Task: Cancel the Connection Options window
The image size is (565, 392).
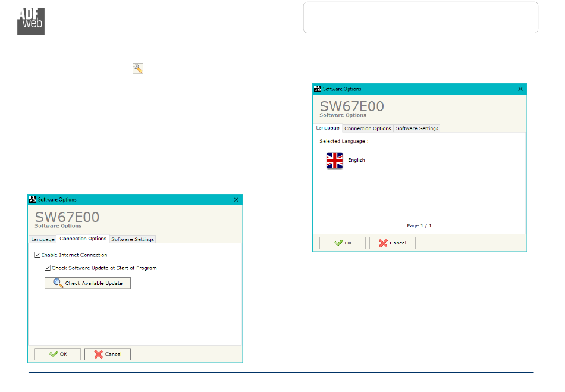Action: click(108, 354)
